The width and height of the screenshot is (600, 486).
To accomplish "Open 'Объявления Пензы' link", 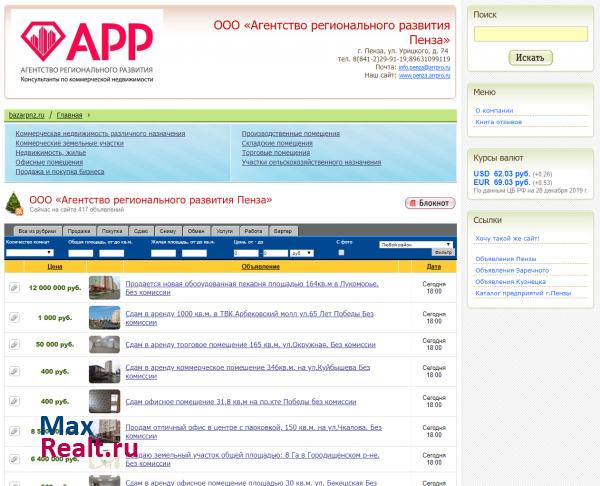I will point(505,259).
